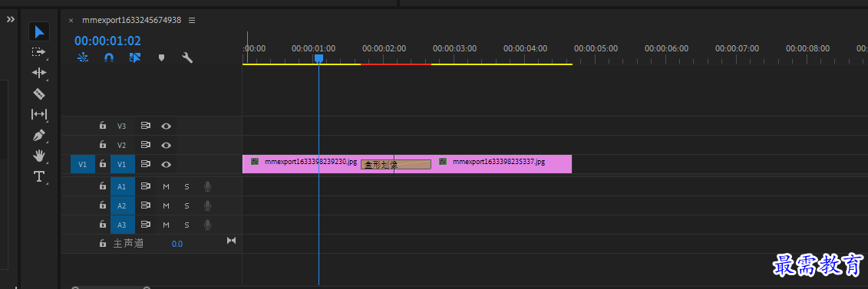The height and width of the screenshot is (289, 868).
Task: Toggle timeline Snap magnet
Action: (109, 57)
